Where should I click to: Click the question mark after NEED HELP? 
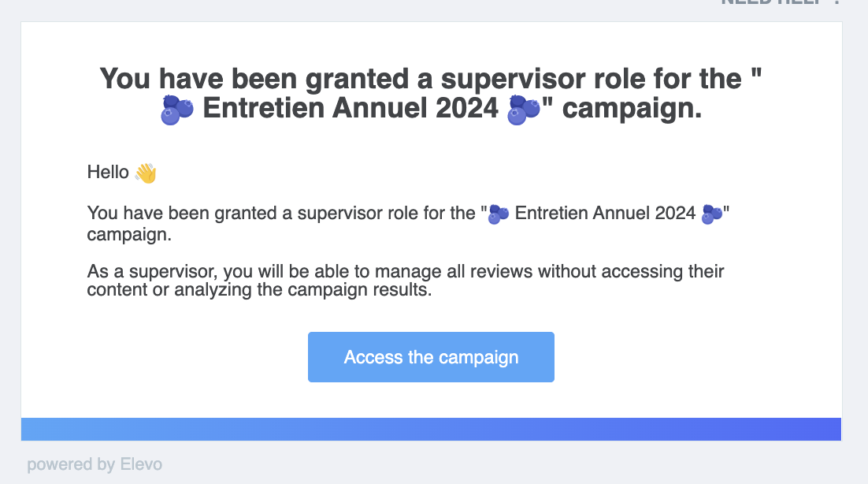[x=836, y=2]
